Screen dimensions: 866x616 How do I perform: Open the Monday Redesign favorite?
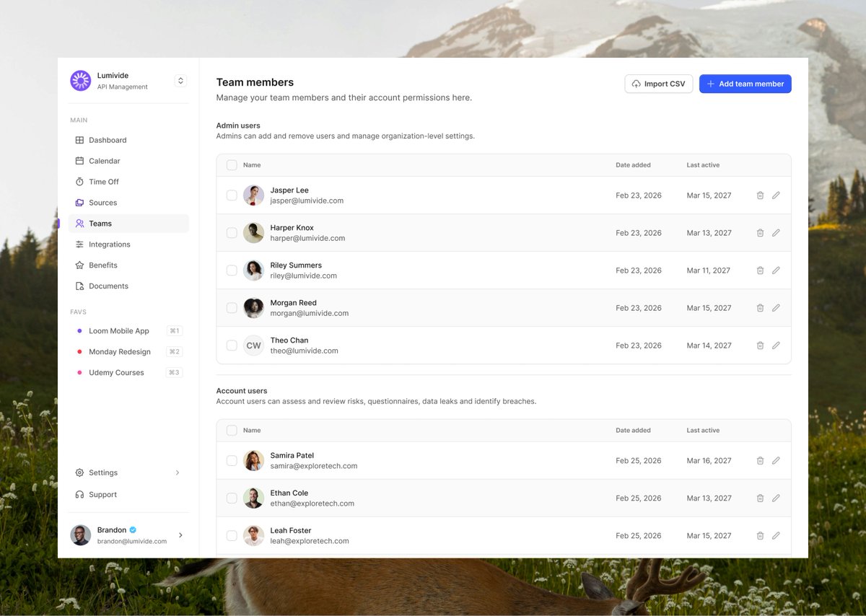tap(128, 352)
